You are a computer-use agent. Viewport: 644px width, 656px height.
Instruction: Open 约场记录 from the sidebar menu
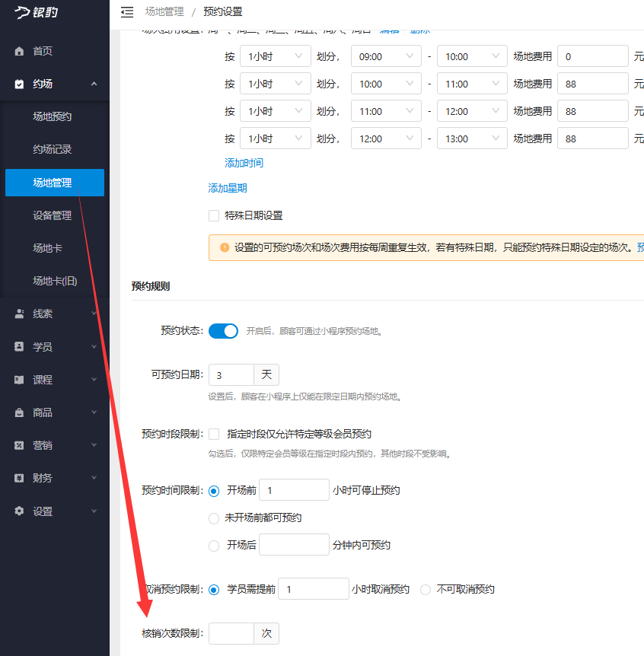(54, 150)
